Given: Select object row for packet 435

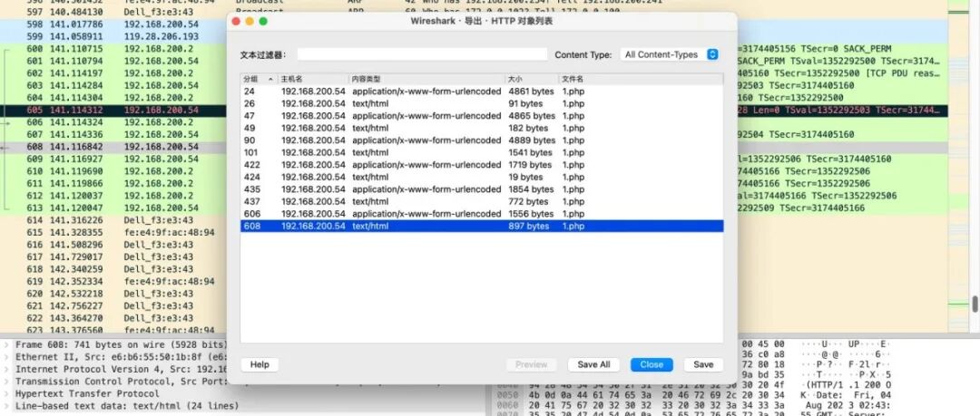Looking at the screenshot, I should 482,189.
